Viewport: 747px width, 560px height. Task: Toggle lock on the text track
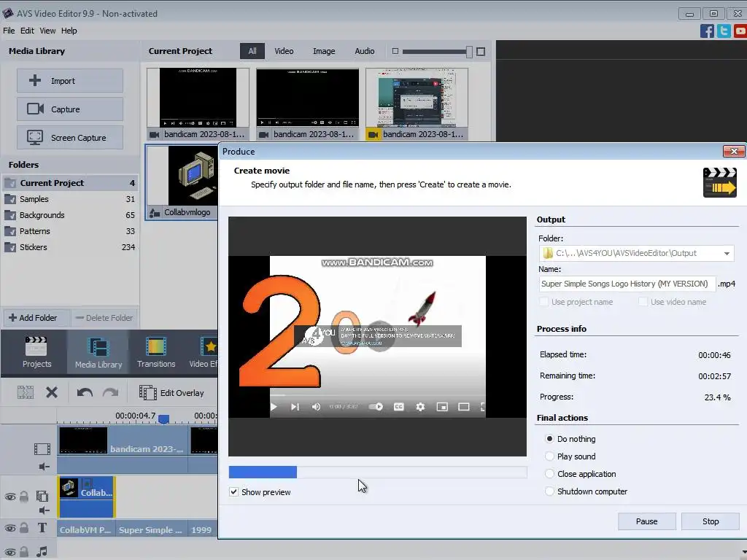(x=24, y=528)
